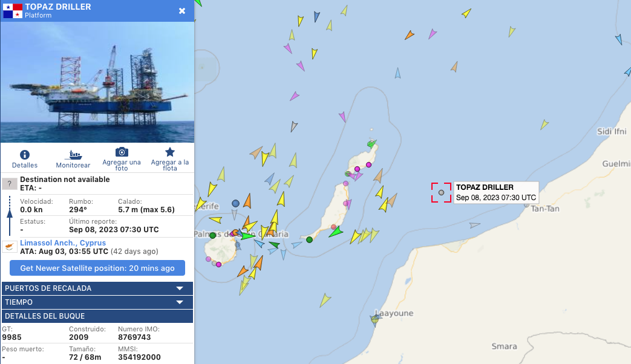Click the Laayoune port marker on map
The height and width of the screenshot is (364, 631).
[x=375, y=319]
